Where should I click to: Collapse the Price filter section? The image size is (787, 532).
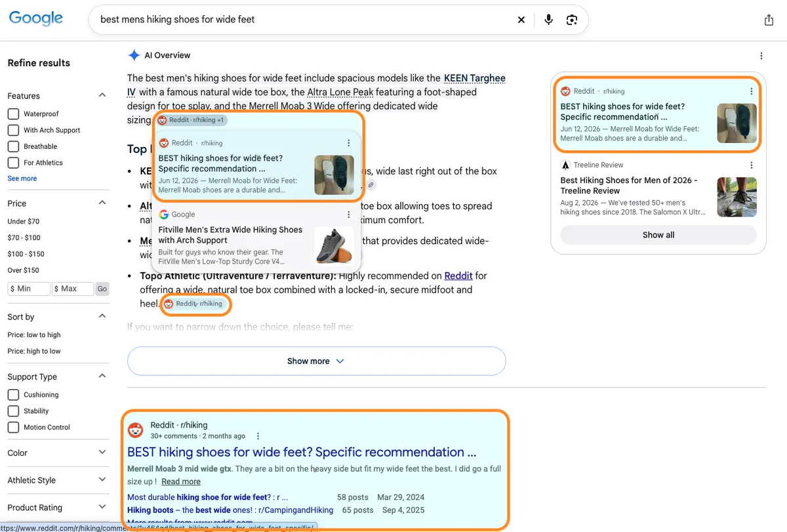[102, 203]
